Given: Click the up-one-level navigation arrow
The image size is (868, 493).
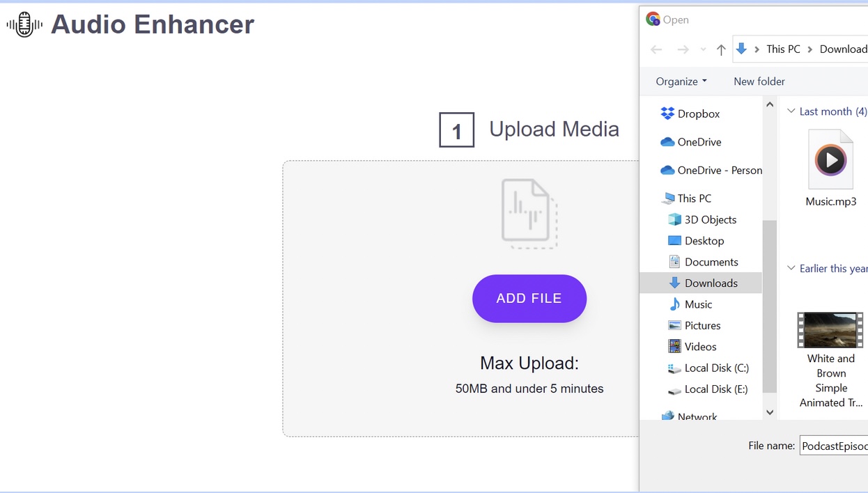Looking at the screenshot, I should click(x=721, y=49).
